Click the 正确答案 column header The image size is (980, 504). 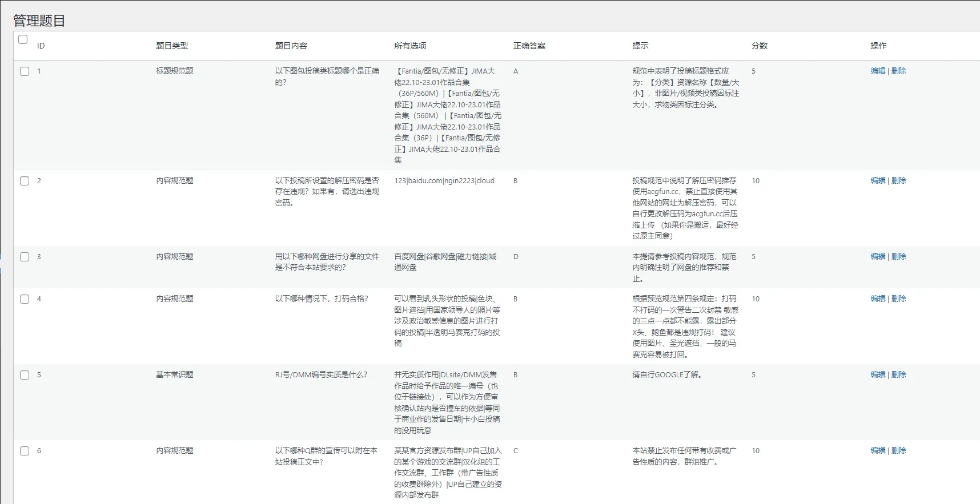pos(529,46)
